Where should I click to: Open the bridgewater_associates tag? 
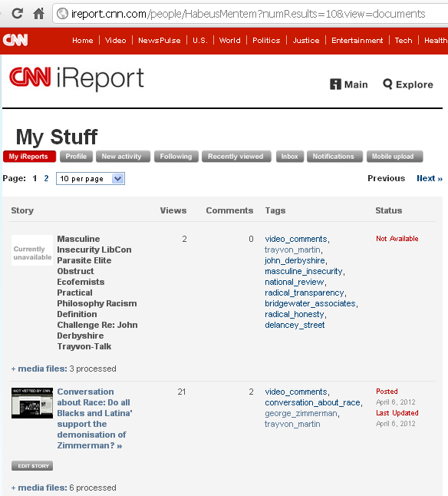(x=310, y=303)
